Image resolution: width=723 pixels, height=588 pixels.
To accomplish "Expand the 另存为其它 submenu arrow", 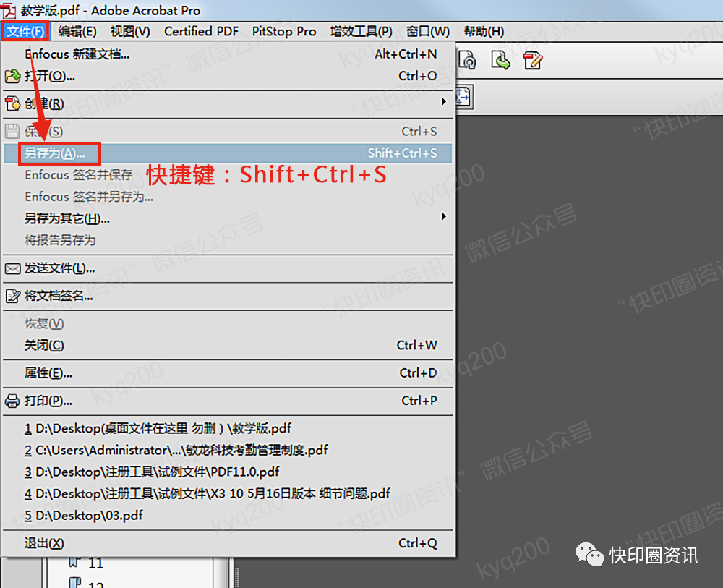I will tap(444, 216).
